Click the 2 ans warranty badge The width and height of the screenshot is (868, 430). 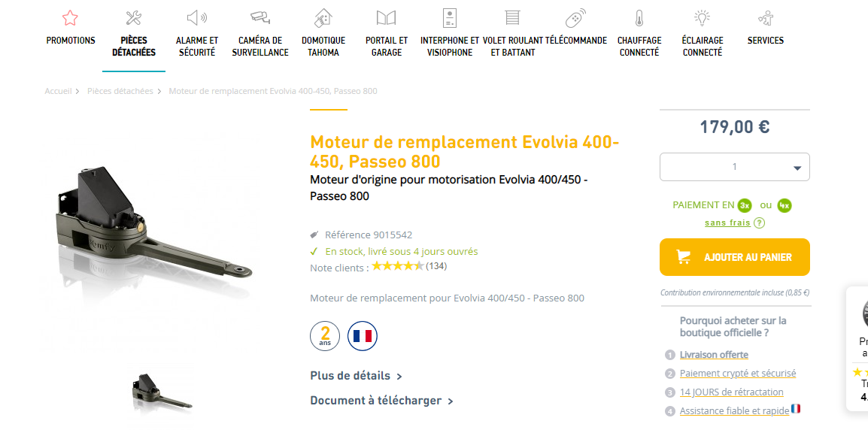click(x=325, y=336)
